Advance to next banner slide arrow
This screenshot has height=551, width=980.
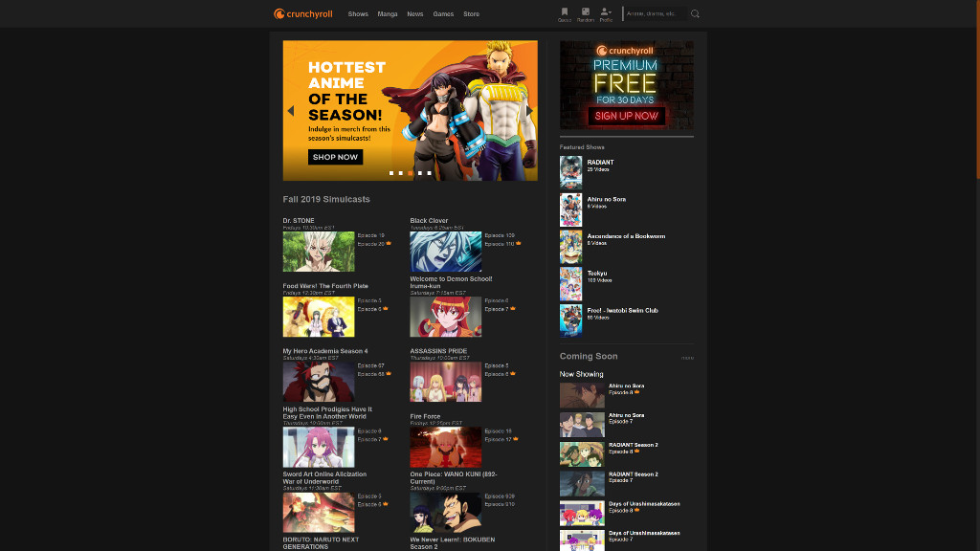(x=530, y=111)
